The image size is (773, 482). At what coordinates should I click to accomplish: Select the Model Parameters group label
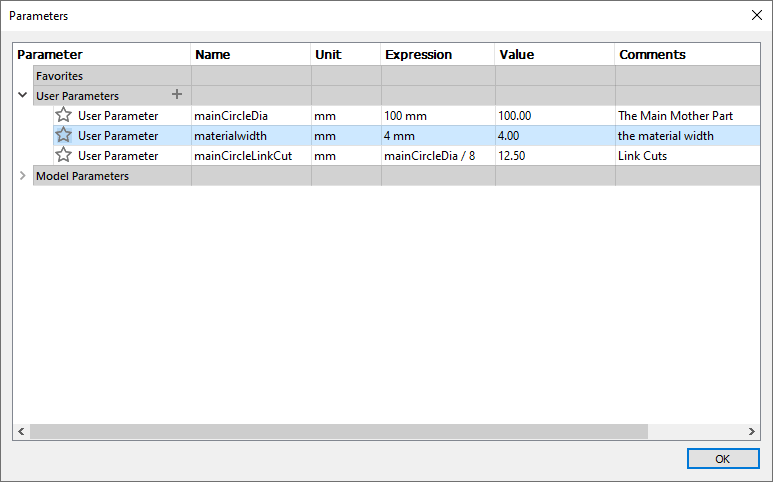click(82, 176)
